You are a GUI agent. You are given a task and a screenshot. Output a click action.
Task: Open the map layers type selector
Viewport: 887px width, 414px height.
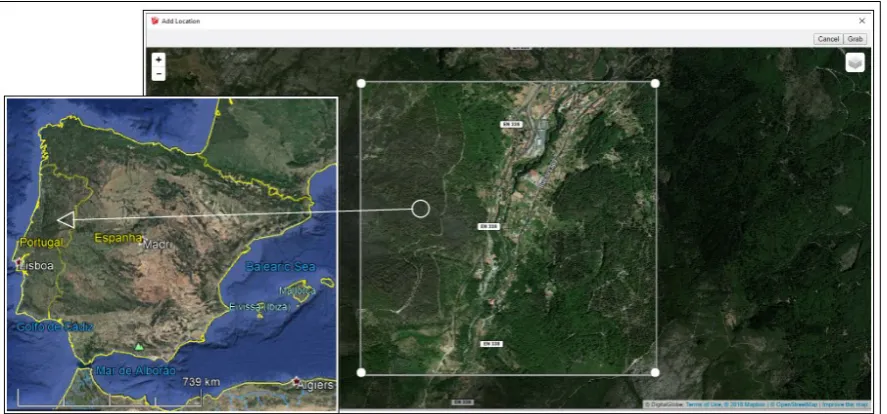pyautogui.click(x=855, y=63)
